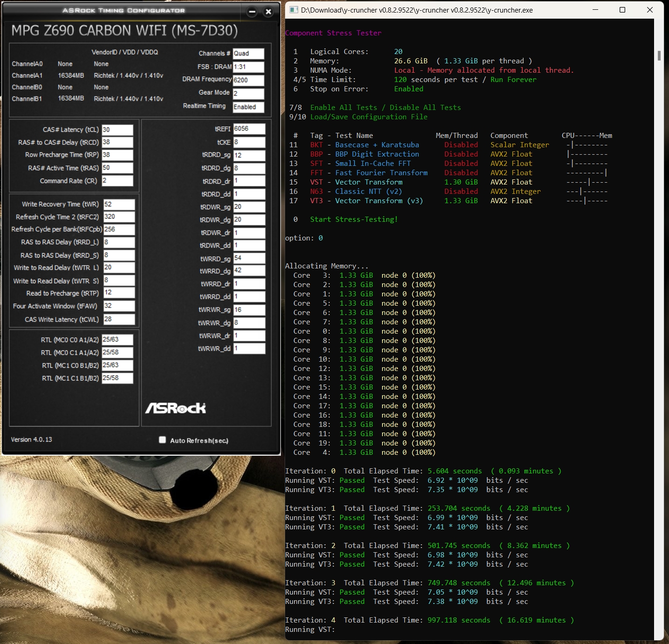Select the Realtime Timing Enabled field

248,107
